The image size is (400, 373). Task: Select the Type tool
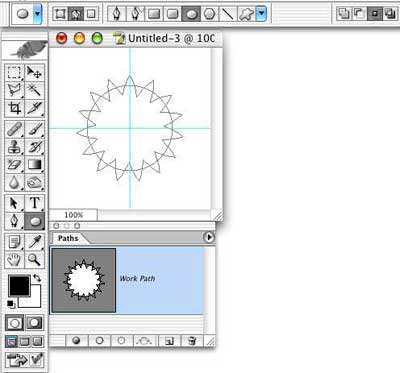35,203
